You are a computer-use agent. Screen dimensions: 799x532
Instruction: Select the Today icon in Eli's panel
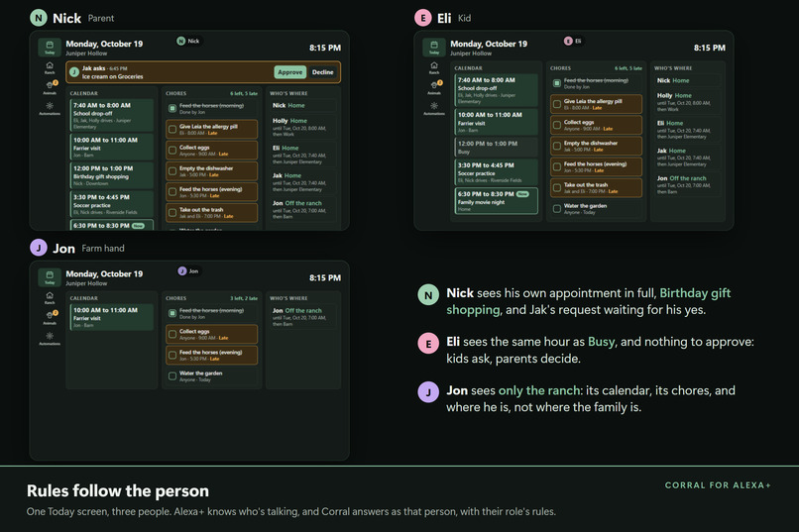(x=434, y=47)
